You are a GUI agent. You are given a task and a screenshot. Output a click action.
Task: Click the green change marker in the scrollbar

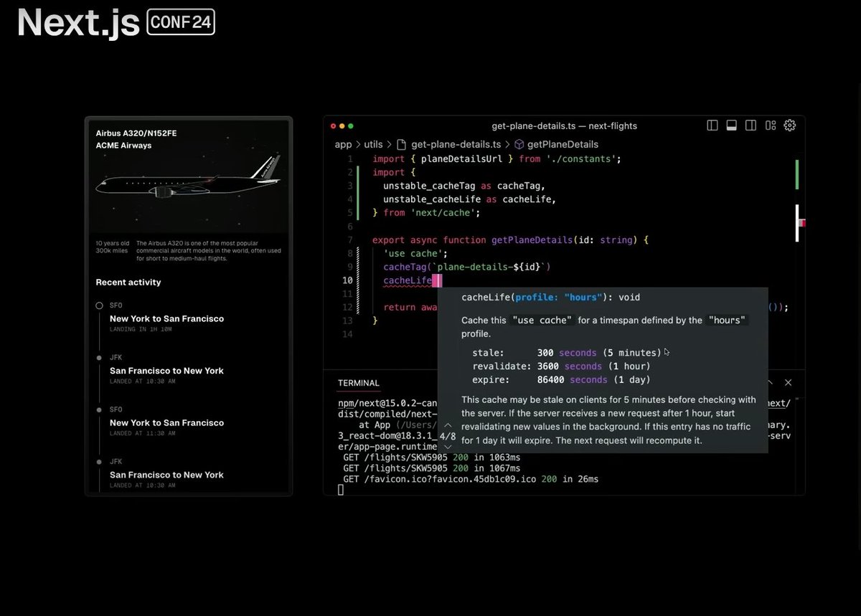(x=796, y=174)
